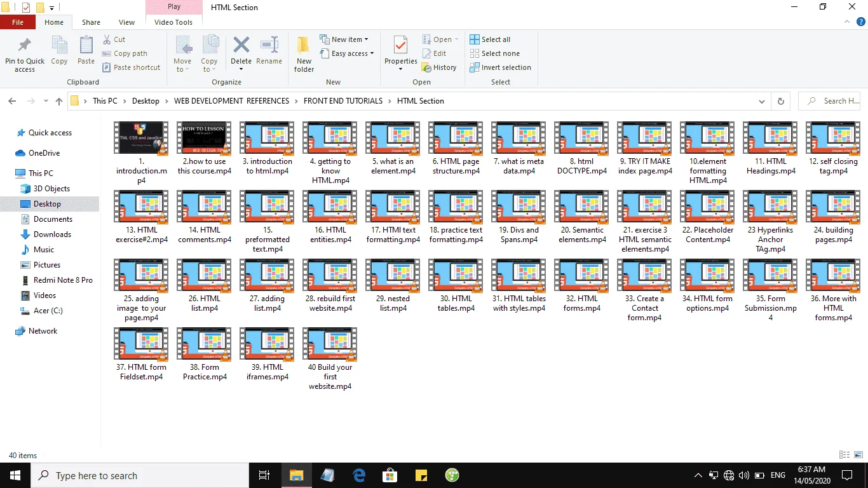This screenshot has width=868, height=488.
Task: Open the notification Action Center
Action: 847,475
